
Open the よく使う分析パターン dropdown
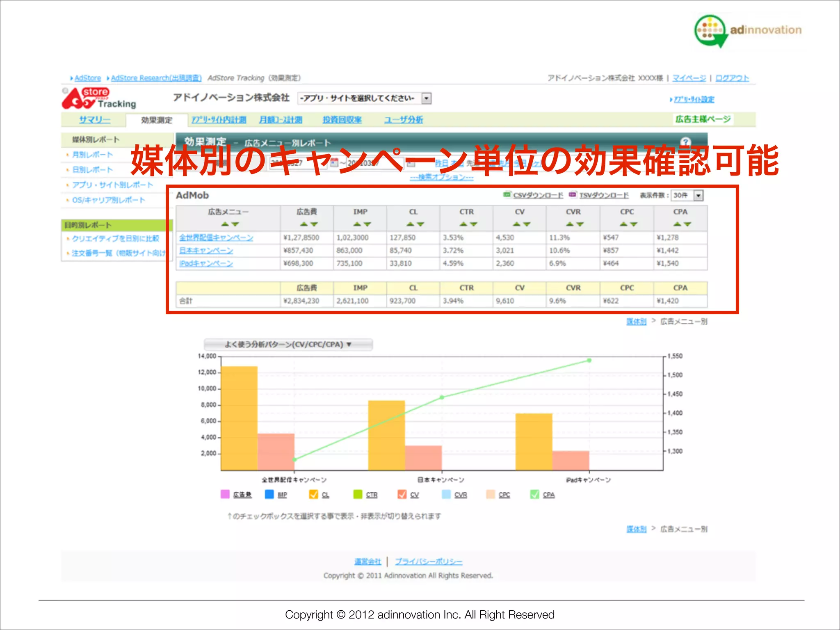tap(288, 344)
